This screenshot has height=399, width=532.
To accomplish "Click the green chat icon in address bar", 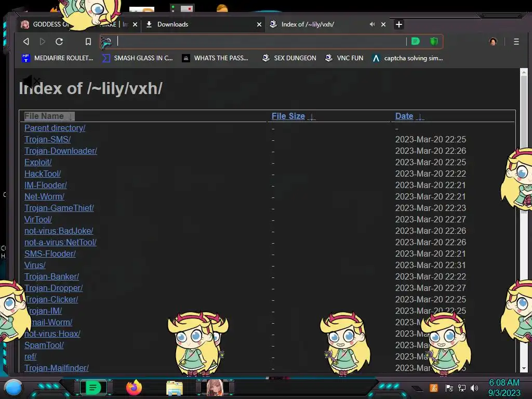I will 415,42.
